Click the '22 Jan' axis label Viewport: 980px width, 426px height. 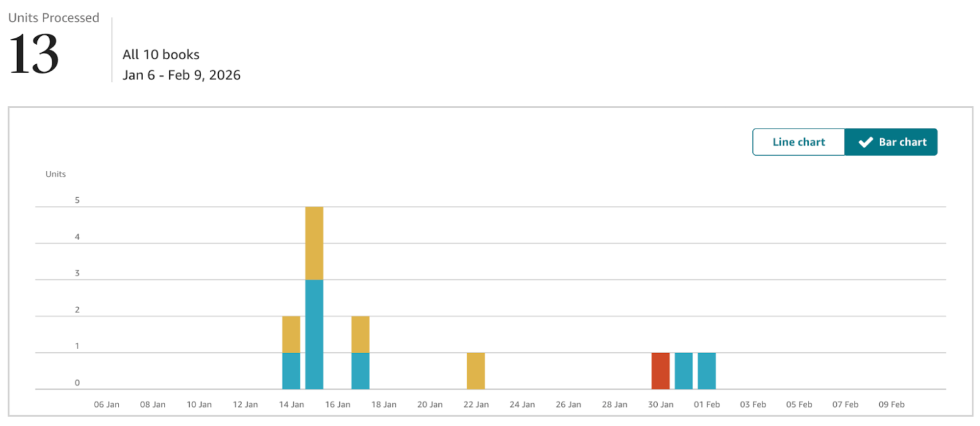(476, 405)
